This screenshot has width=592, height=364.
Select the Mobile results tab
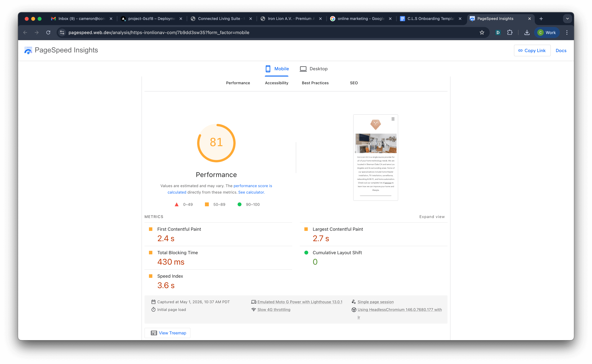click(277, 69)
